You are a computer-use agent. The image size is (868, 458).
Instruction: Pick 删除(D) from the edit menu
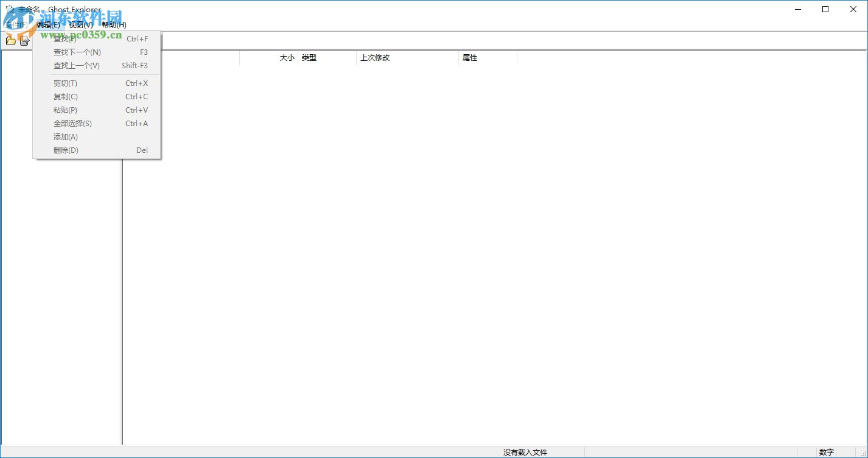tap(97, 150)
